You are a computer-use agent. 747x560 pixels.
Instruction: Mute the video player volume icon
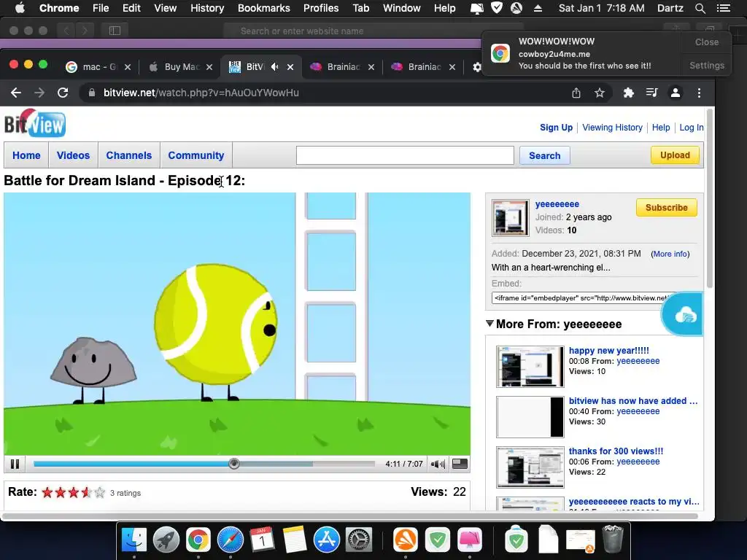pyautogui.click(x=438, y=464)
